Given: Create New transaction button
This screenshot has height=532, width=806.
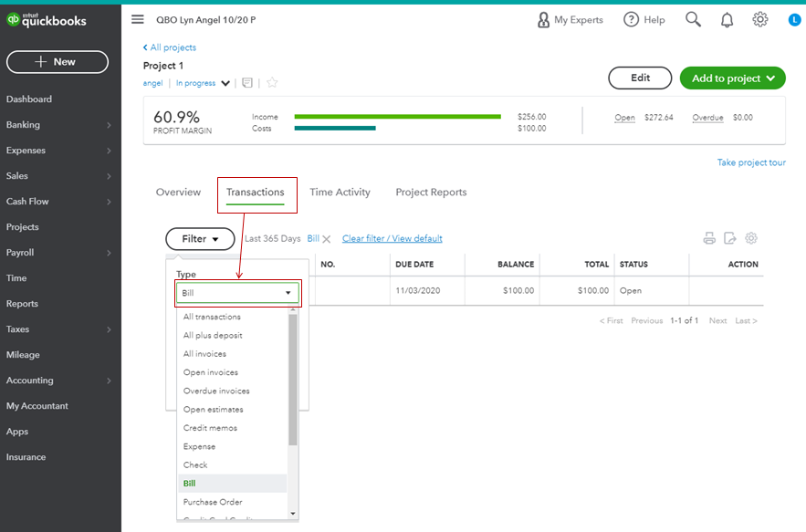Looking at the screenshot, I should pos(58,62).
